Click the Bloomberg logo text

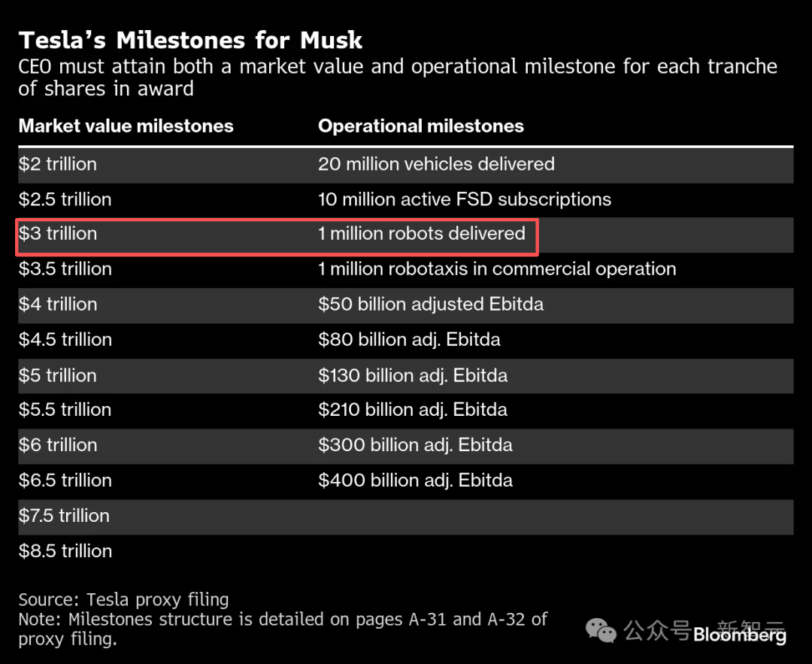[x=739, y=635]
